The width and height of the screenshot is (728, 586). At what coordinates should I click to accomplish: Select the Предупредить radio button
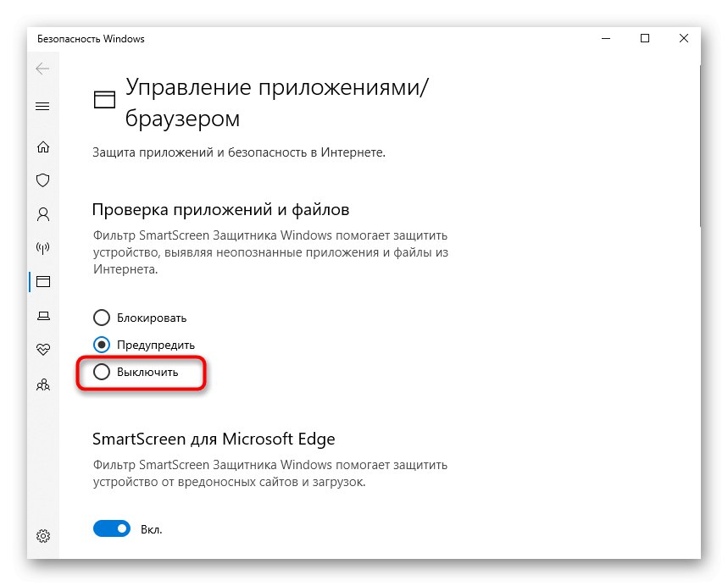pyautogui.click(x=102, y=345)
